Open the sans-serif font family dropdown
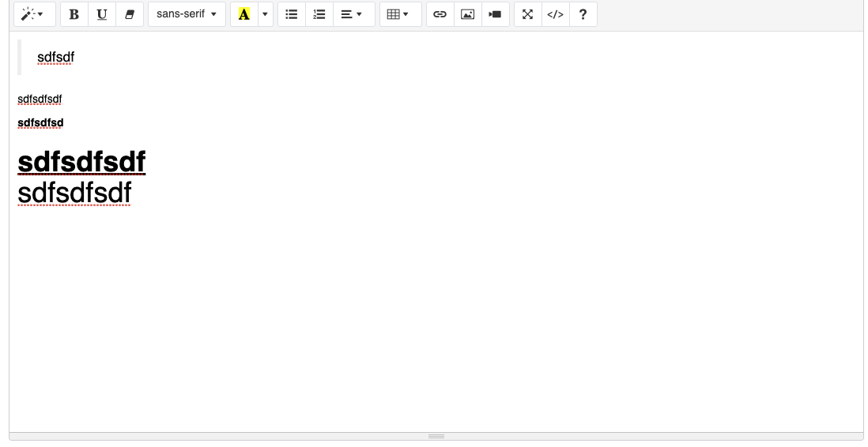 coord(187,14)
